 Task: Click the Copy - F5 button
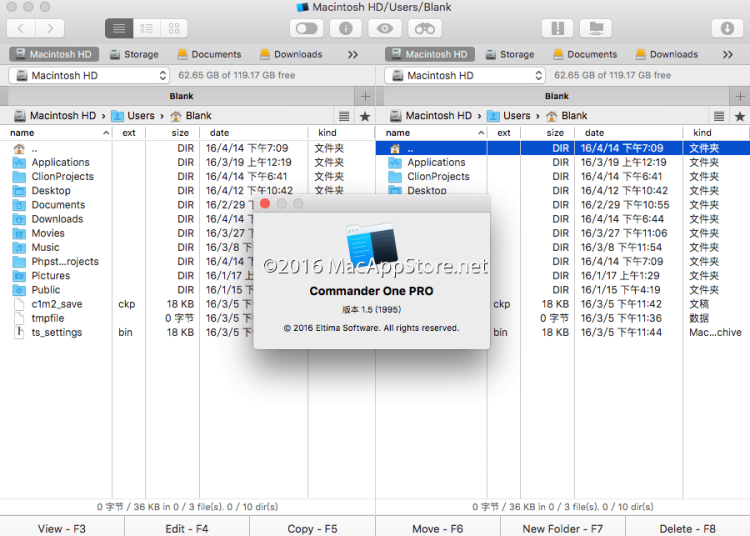coord(312,528)
